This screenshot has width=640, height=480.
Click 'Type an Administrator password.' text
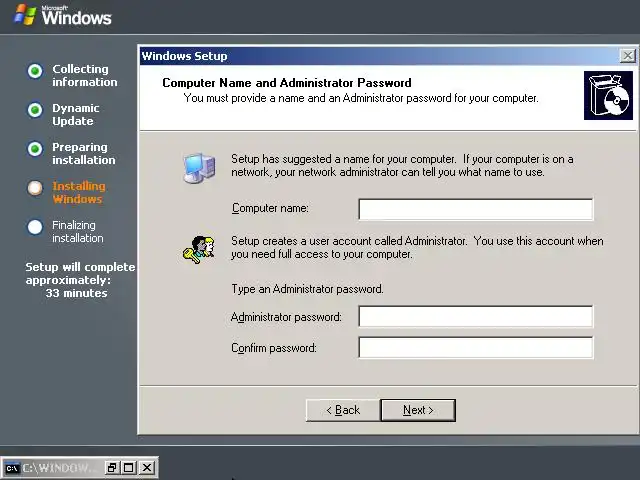(307, 289)
